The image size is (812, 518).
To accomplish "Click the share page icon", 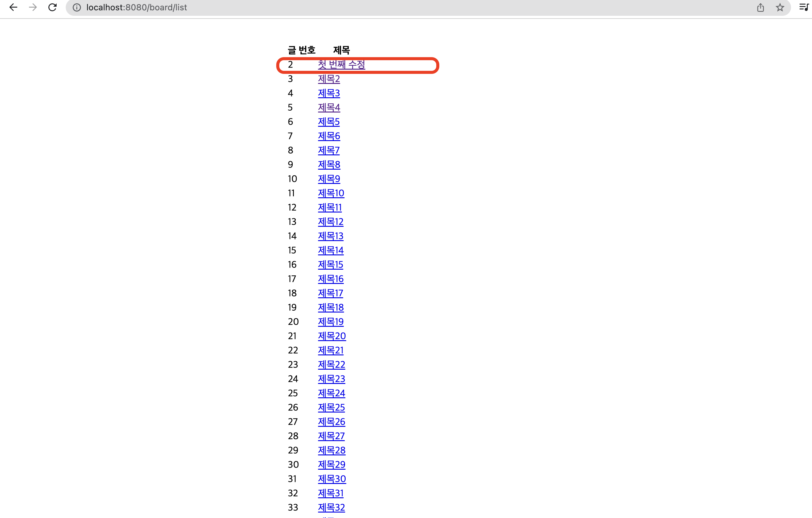I will tap(760, 7).
